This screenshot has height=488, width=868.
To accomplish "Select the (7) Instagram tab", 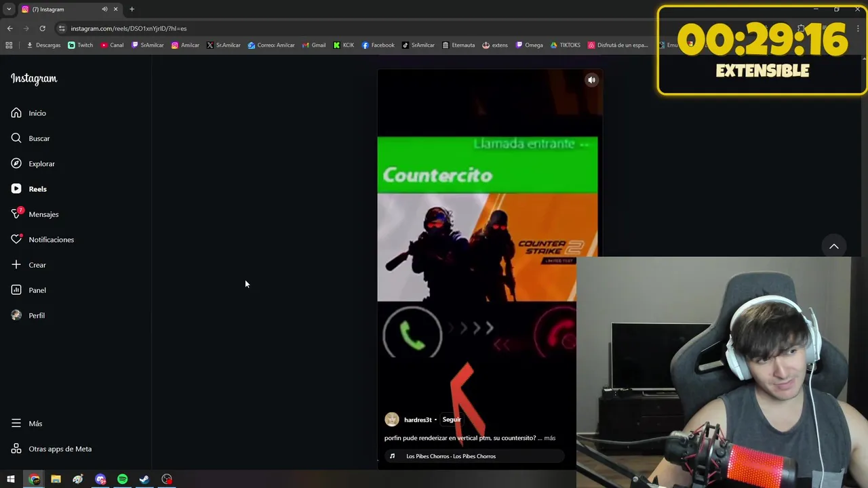I will tap(69, 9).
